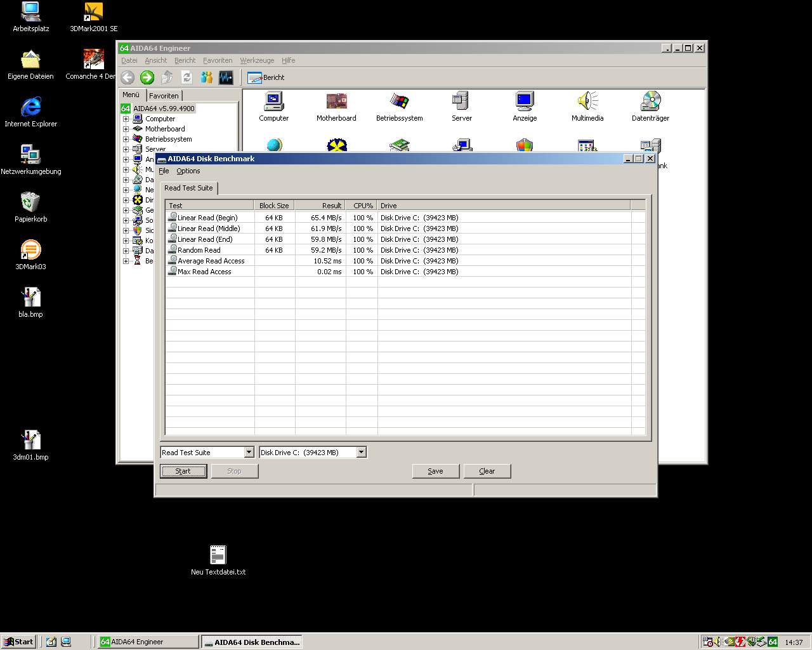Click the CPU% column header
Viewport: 812px width, 650px height.
point(362,206)
